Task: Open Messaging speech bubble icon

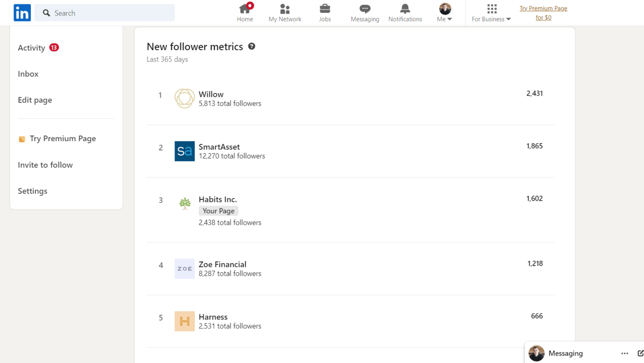Action: click(365, 9)
